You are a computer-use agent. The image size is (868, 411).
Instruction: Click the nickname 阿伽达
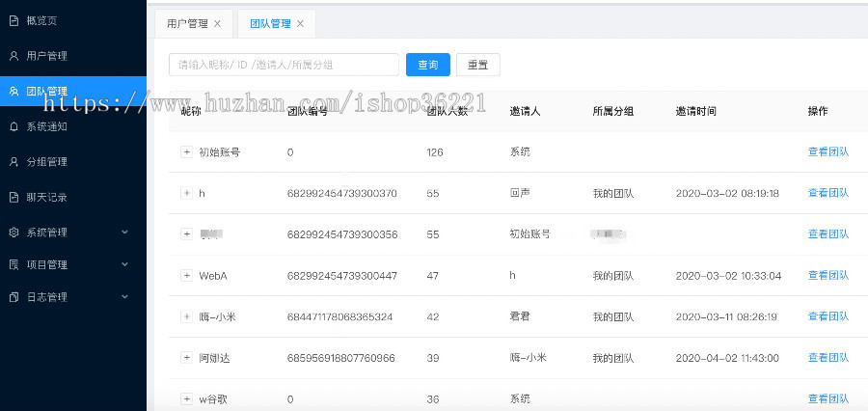pyautogui.click(x=214, y=358)
